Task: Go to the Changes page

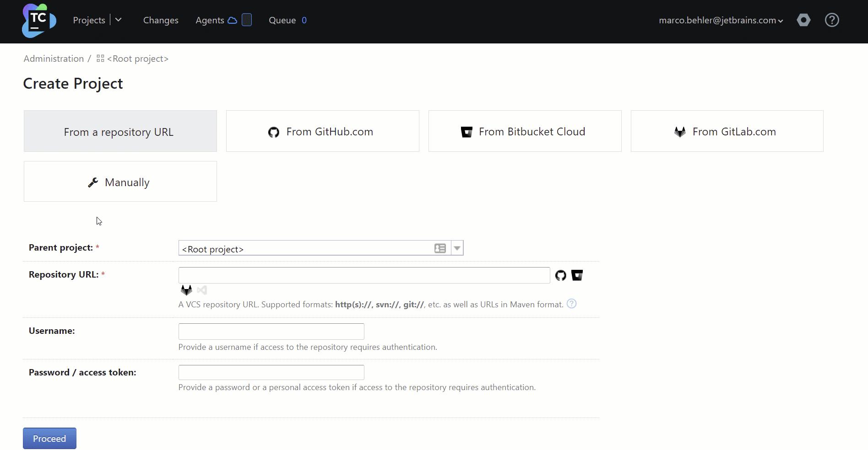Action: 161,20
